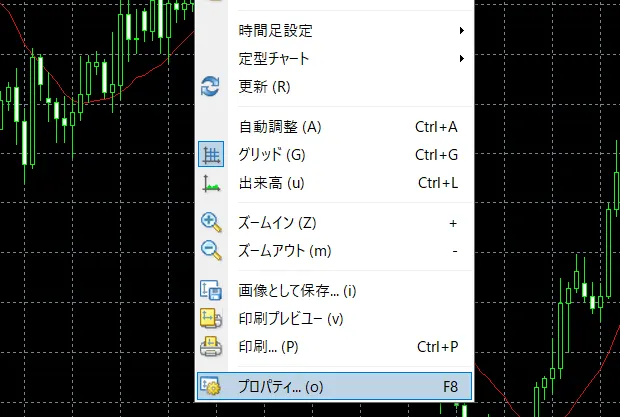Open the 定型チャート submenu
Image resolution: width=620 pixels, height=417 pixels.
tap(335, 58)
